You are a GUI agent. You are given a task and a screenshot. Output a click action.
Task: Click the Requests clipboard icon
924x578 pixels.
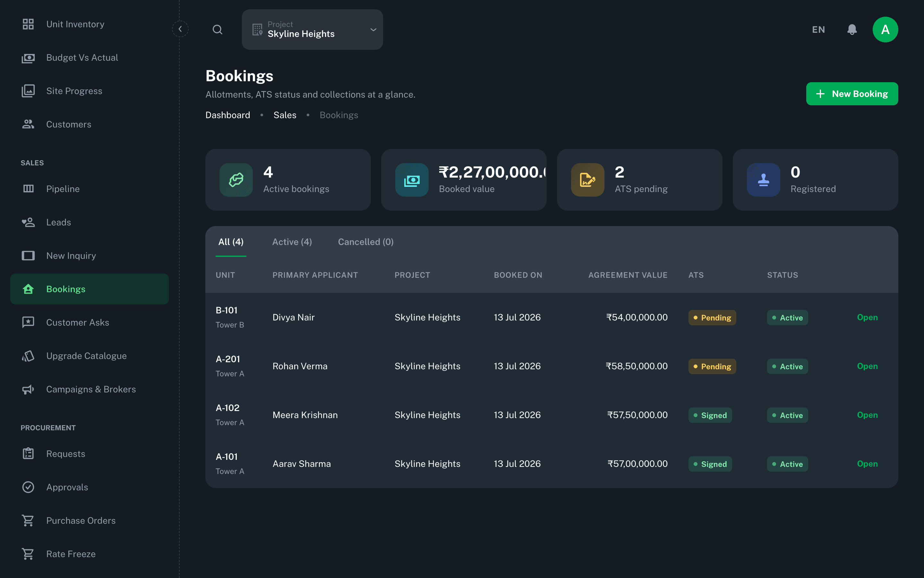[x=28, y=453]
